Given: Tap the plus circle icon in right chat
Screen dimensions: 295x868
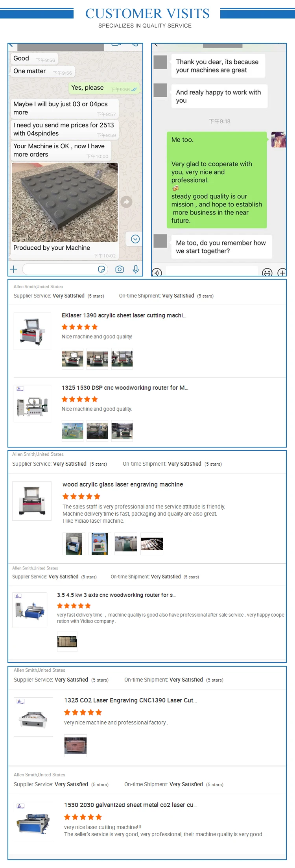Looking at the screenshot, I should point(282,272).
